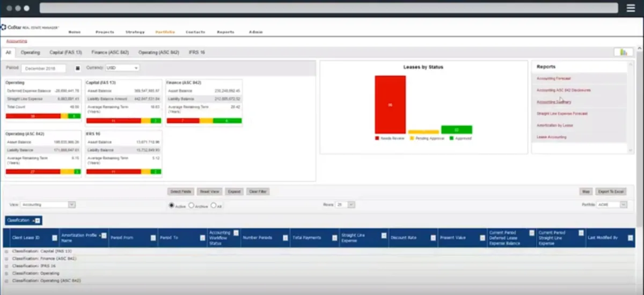Open the hamburger menu in browser bar
The image size is (644, 295).
point(631,8)
